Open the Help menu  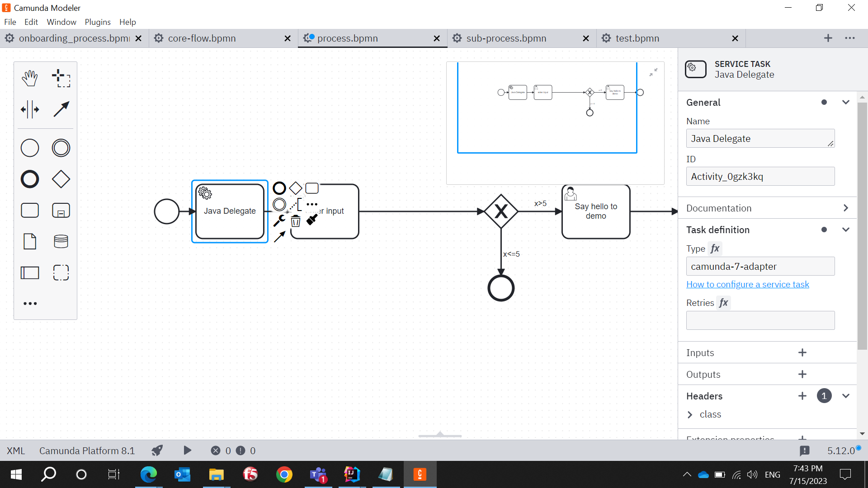(127, 22)
